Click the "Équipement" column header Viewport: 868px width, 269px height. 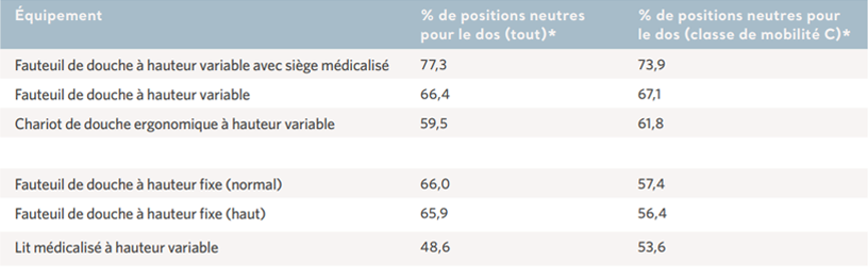click(58, 16)
